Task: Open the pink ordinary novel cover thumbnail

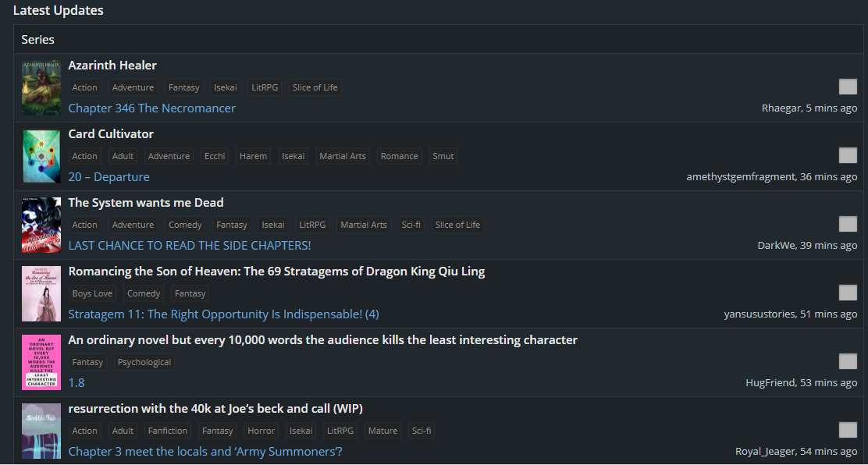Action: (x=41, y=362)
